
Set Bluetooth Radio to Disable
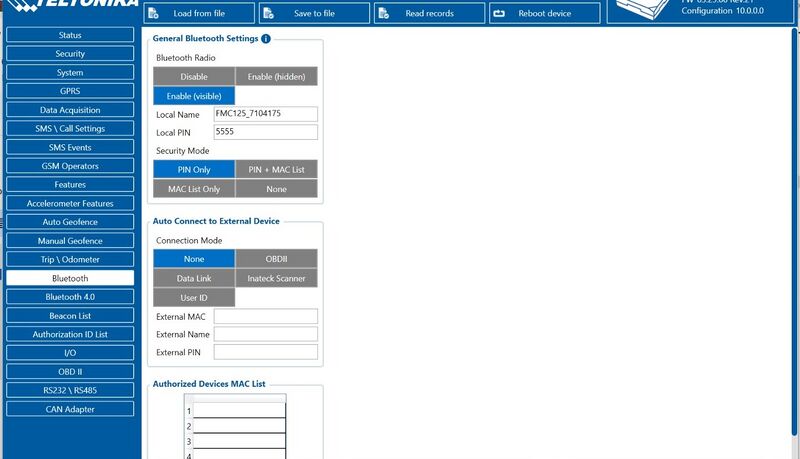tap(194, 76)
